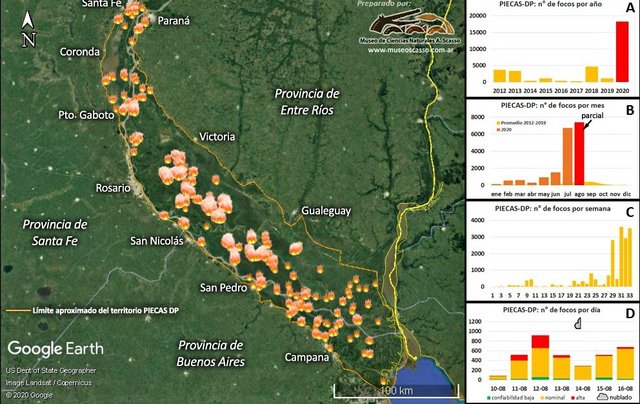Image resolution: width=640 pixels, height=404 pixels.
Task: Click the 100 km scale bar
Action: pyautogui.click(x=396, y=391)
